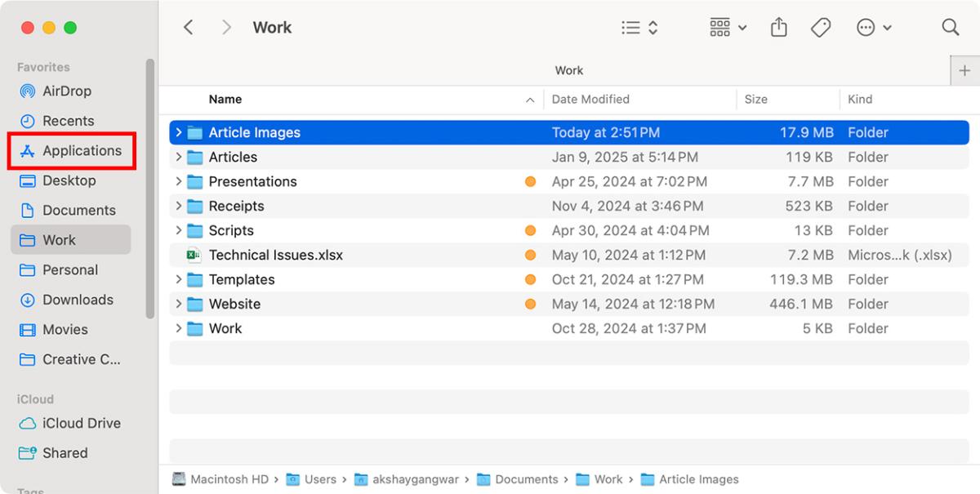The width and height of the screenshot is (980, 494).
Task: Click the 446.1 MB size of Website
Action: [x=800, y=304]
